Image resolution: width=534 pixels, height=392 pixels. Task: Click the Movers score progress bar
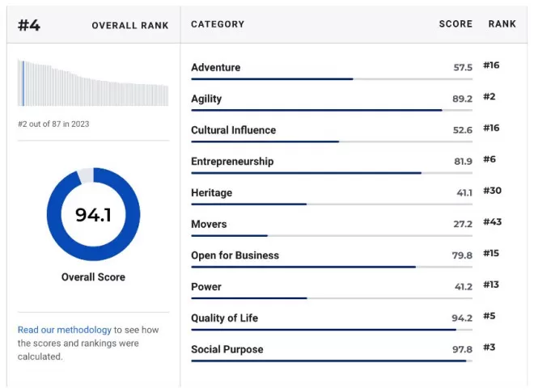[332, 235]
